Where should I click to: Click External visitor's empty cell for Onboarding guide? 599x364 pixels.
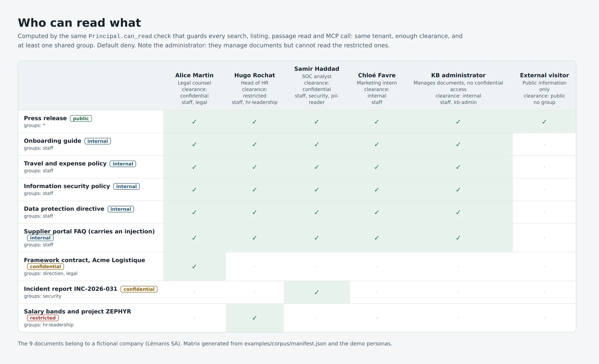[544, 144]
